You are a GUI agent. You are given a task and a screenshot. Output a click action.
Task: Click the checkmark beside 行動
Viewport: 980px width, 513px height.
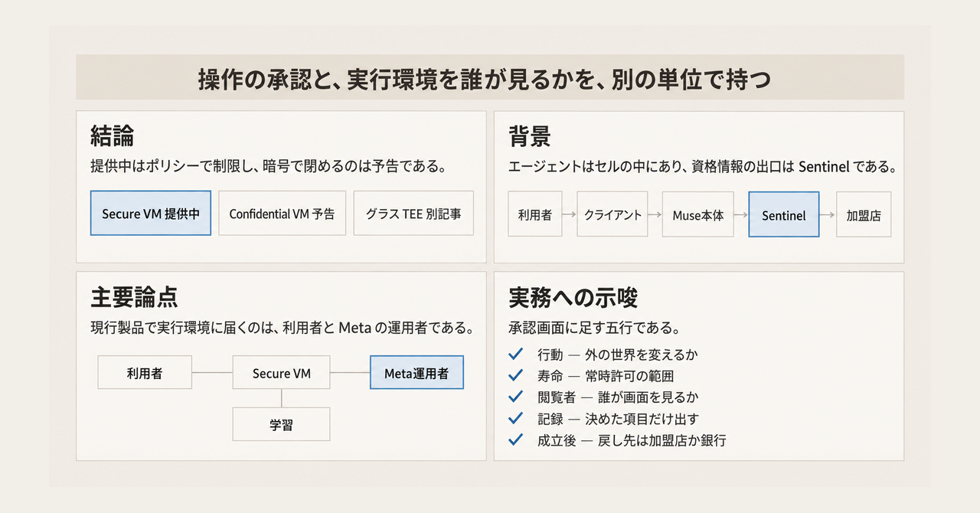[515, 355]
